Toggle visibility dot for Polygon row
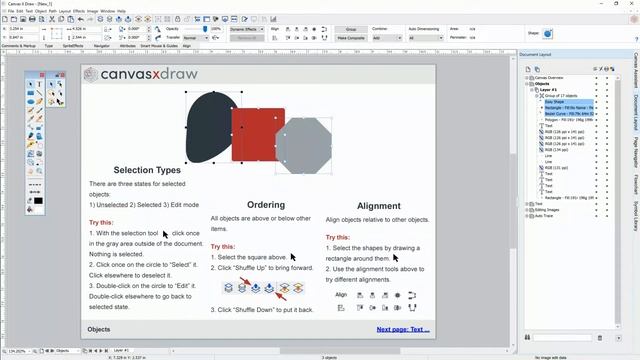The image size is (640, 360). (x=596, y=120)
